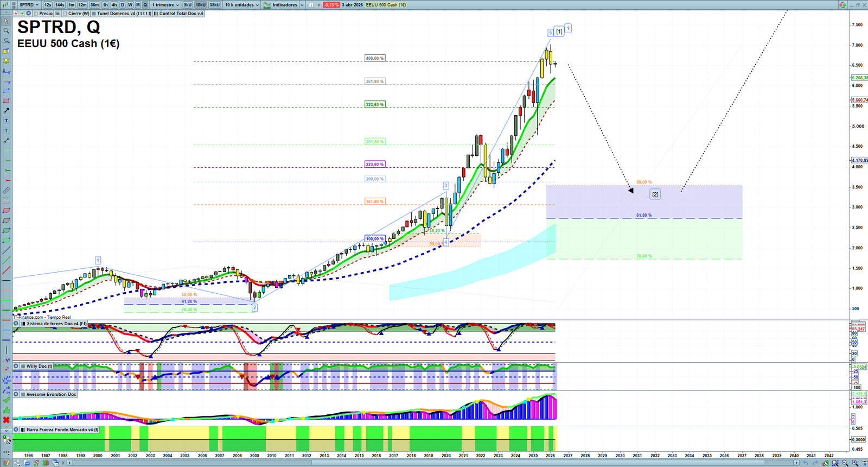The width and height of the screenshot is (868, 467).
Task: Click the Awesome Evolution Doc panel title
Action: [x=52, y=394]
